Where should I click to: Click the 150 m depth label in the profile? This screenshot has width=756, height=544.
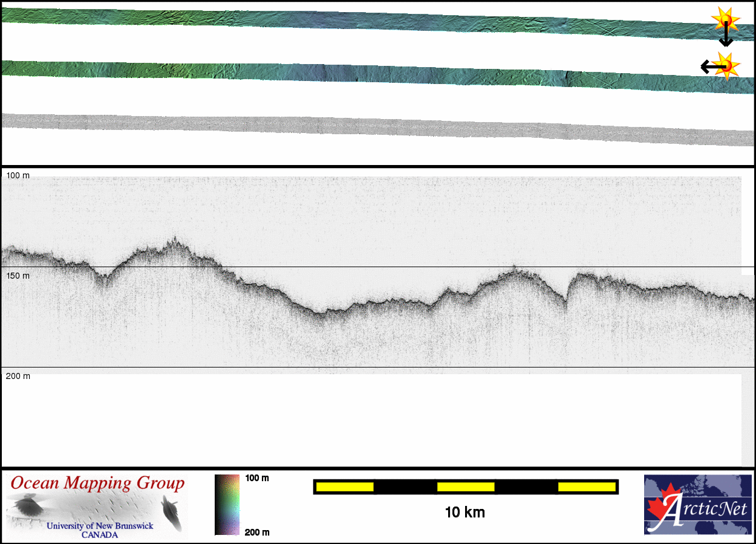18,276
